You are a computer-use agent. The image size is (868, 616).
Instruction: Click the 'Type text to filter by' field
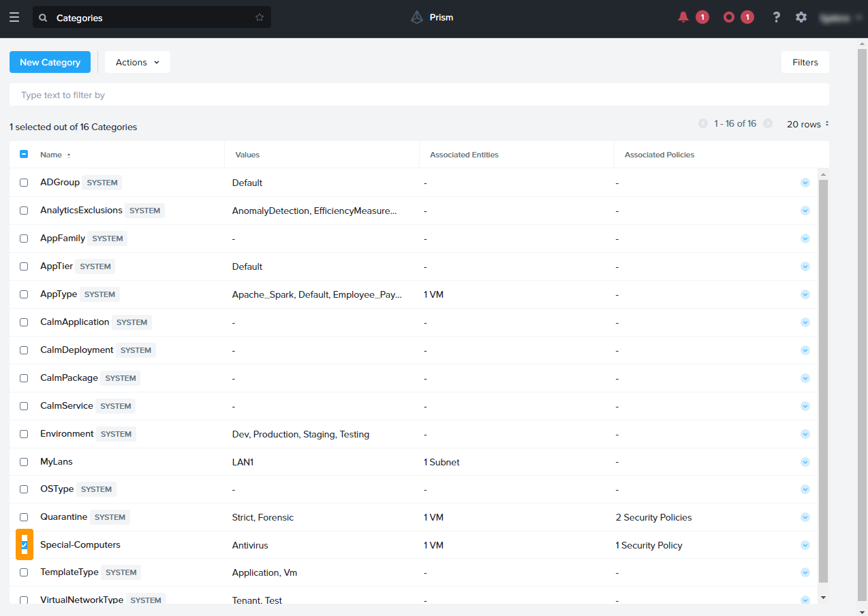tap(419, 95)
